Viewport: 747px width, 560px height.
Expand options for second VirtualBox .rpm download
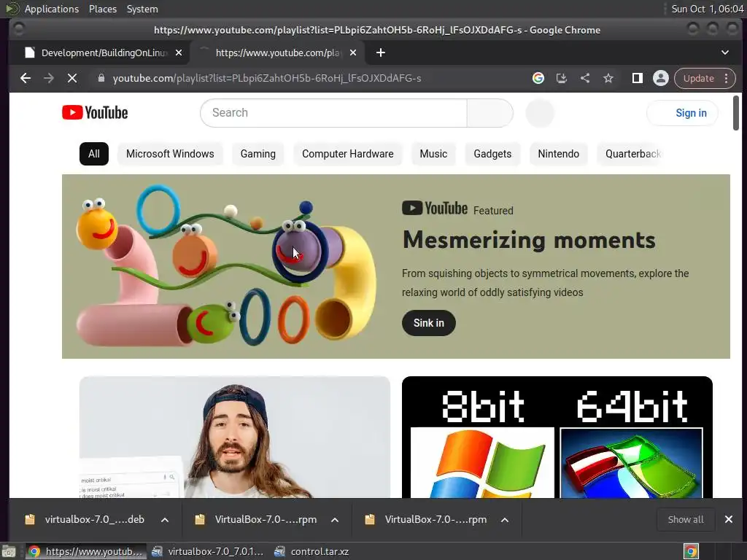[x=505, y=519]
